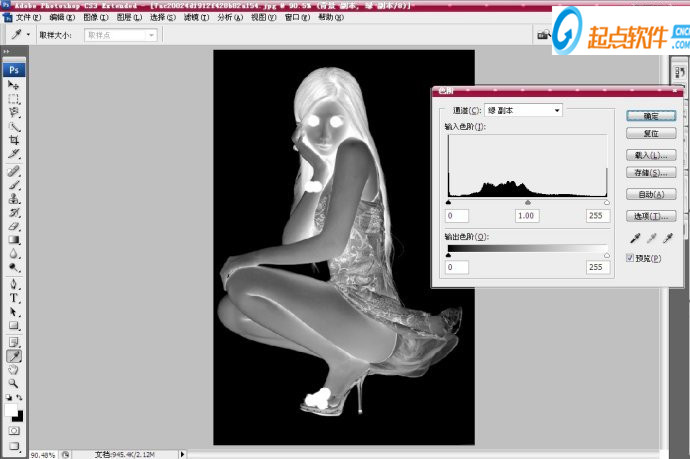Select the Dodge tool
690x459 pixels.
(x=14, y=268)
